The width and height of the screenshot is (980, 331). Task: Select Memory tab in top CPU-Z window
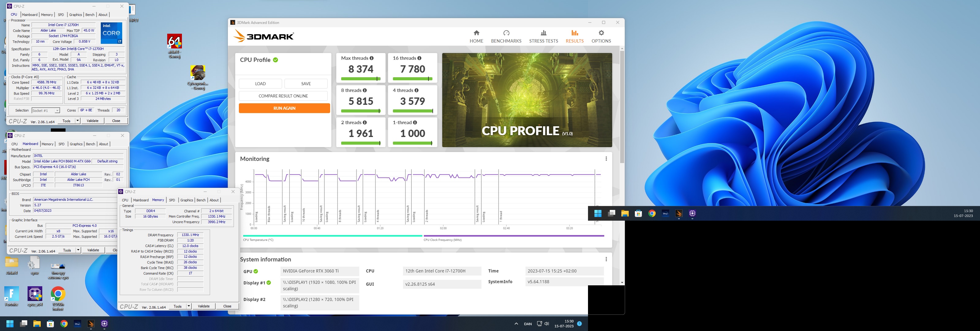pyautogui.click(x=47, y=14)
